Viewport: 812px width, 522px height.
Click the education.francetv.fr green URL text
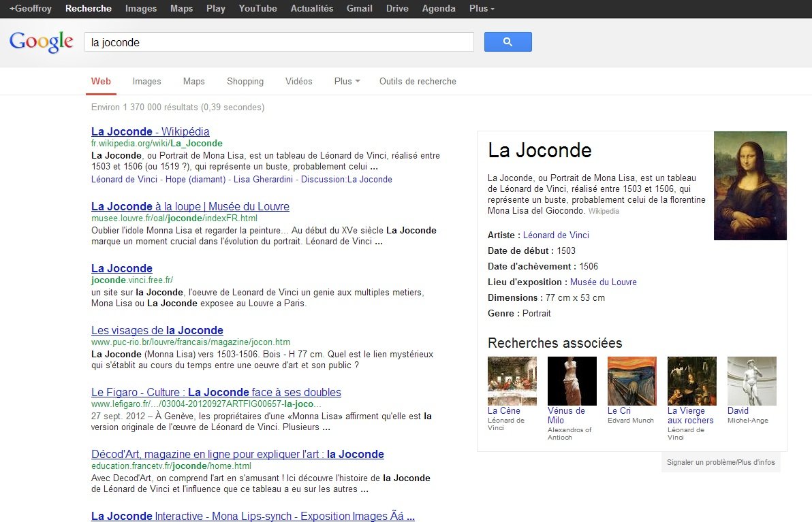point(171,466)
